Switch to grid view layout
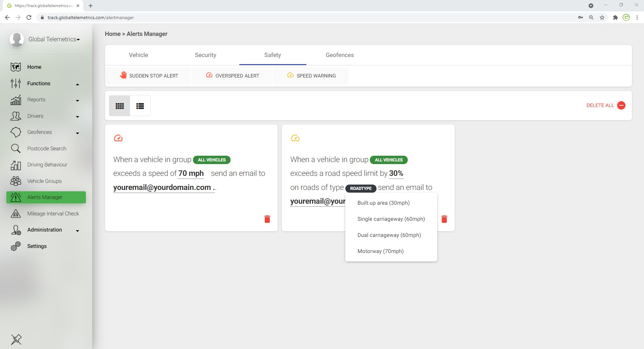The height and width of the screenshot is (349, 644). [119, 106]
